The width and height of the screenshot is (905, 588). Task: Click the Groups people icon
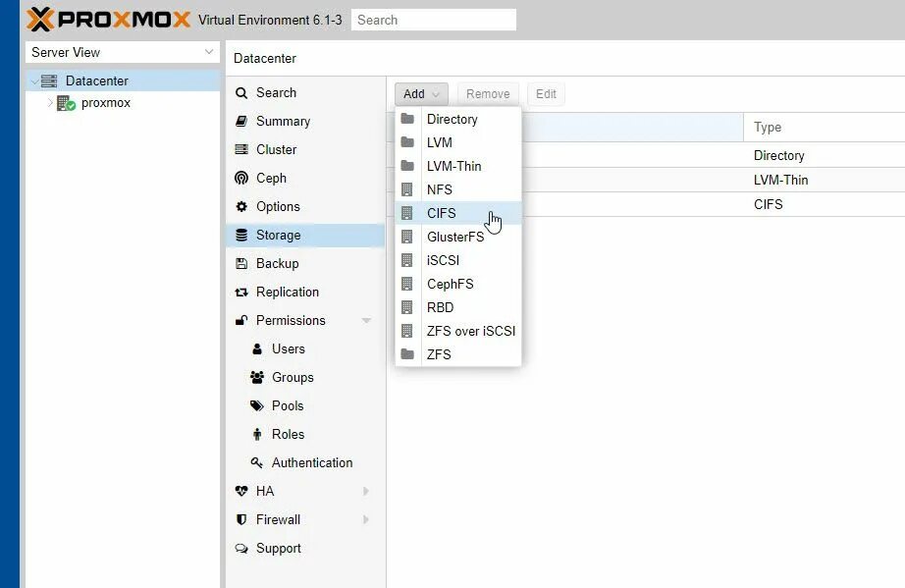[257, 377]
